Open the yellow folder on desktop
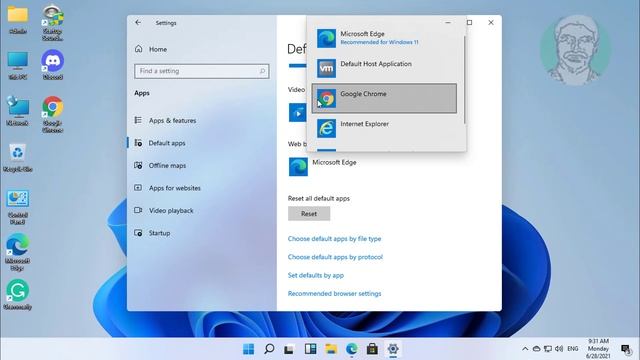Image resolution: width=640 pixels, height=360 pixels. click(x=18, y=19)
